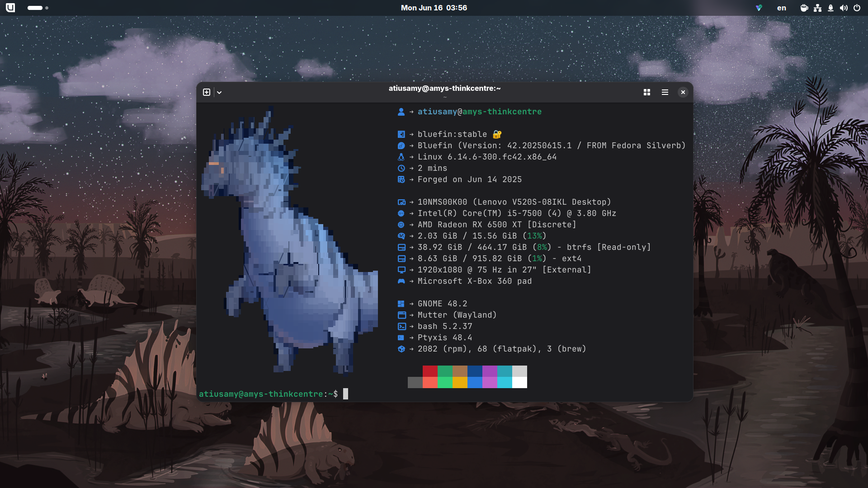
Task: Click the magenta bottom-row color block
Action: click(490, 382)
